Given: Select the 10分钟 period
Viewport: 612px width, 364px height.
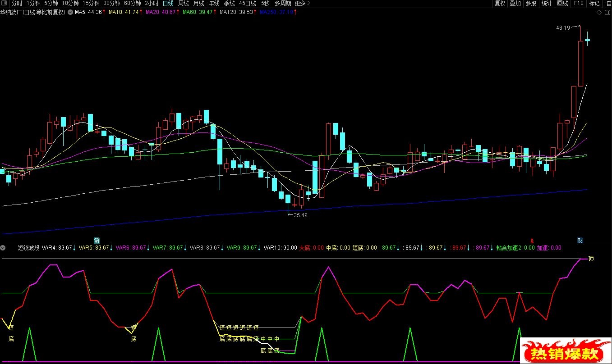Looking at the screenshot, I should point(70,3).
